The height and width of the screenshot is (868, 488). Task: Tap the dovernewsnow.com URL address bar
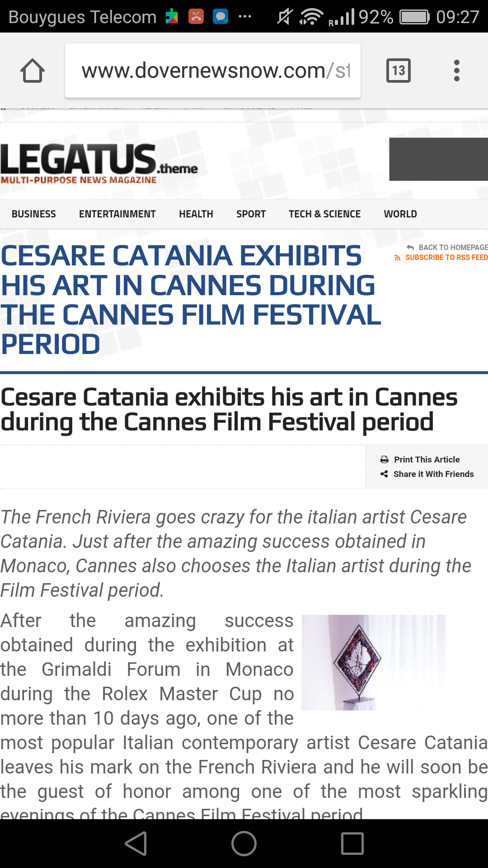pyautogui.click(x=213, y=71)
